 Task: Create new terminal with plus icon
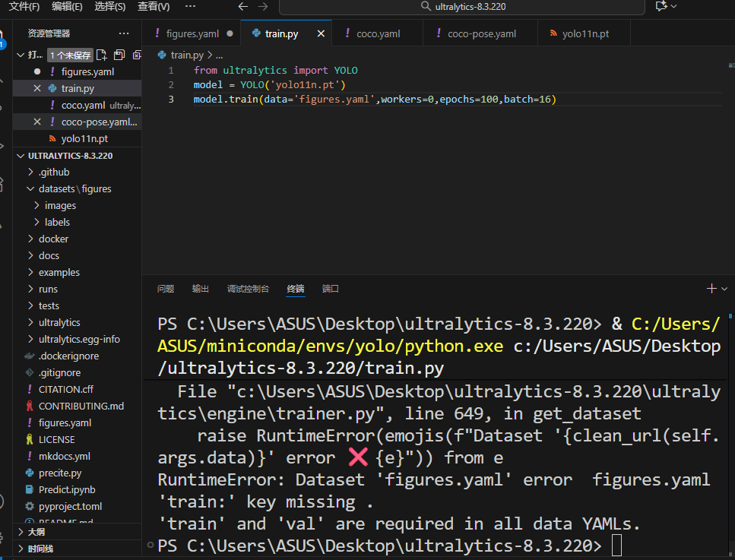coord(711,289)
